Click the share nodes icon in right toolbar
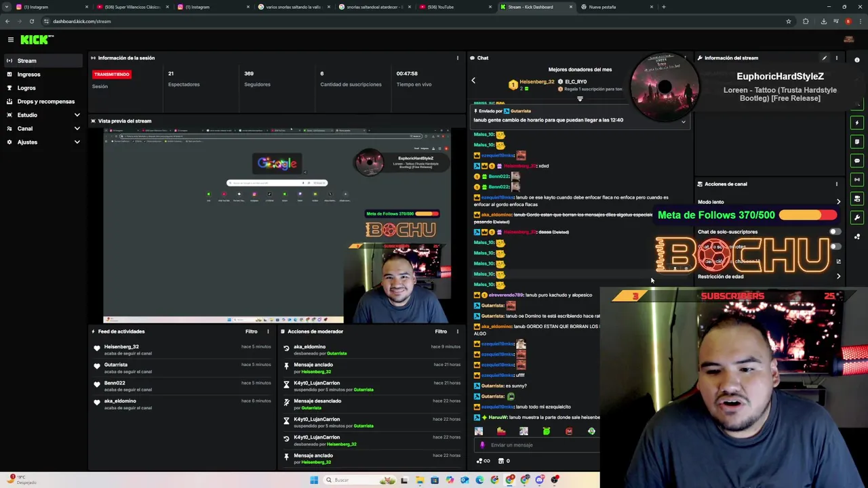Screen dimensions: 868x488 (x=857, y=237)
